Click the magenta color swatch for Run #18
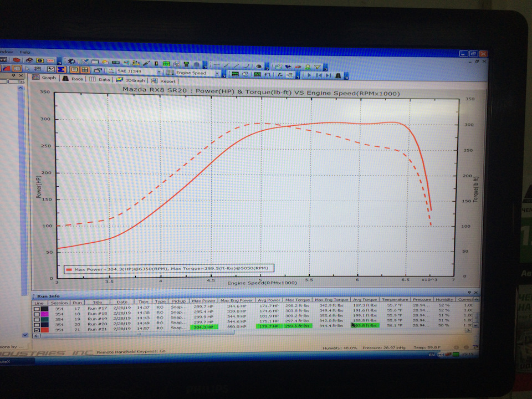Image resolution: width=532 pixels, height=399 pixels. [45, 314]
